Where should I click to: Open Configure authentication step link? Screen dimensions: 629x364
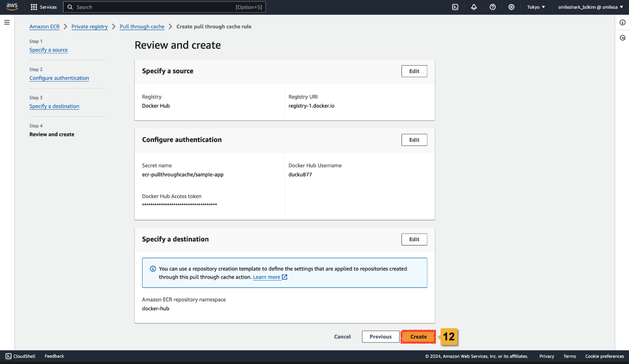pos(59,78)
